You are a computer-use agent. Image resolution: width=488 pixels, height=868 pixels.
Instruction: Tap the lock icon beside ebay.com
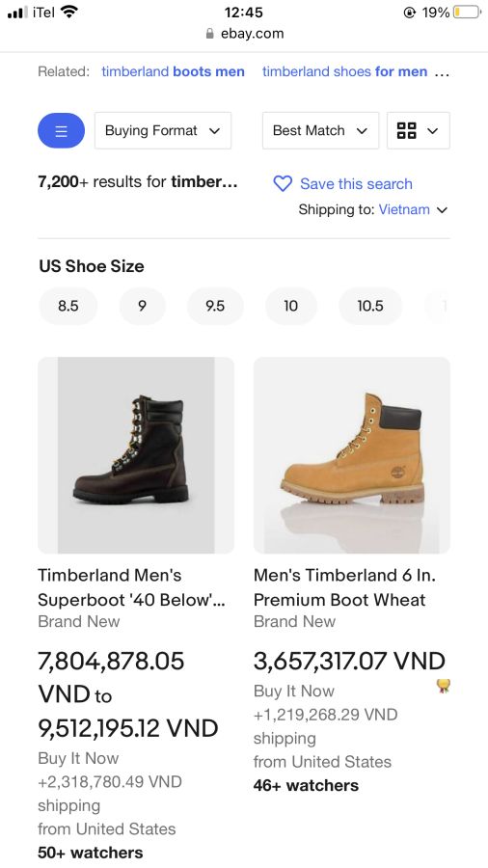[209, 34]
